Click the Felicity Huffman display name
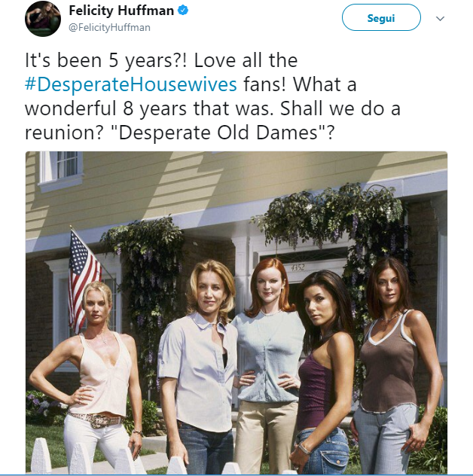The width and height of the screenshot is (473, 476). pos(121,11)
